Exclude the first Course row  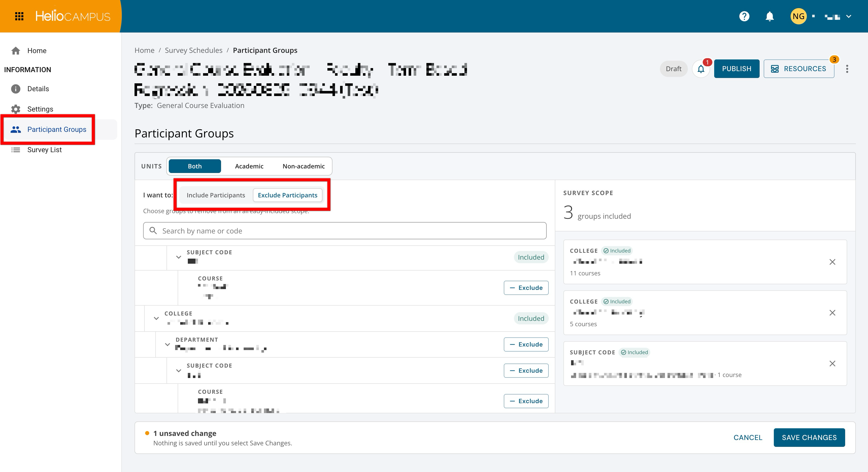(x=526, y=288)
